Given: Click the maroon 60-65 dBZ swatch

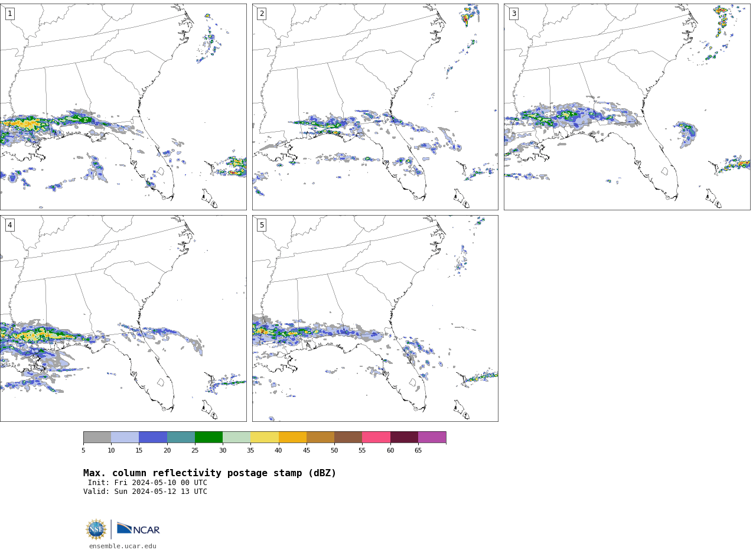Looking at the screenshot, I should [404, 437].
